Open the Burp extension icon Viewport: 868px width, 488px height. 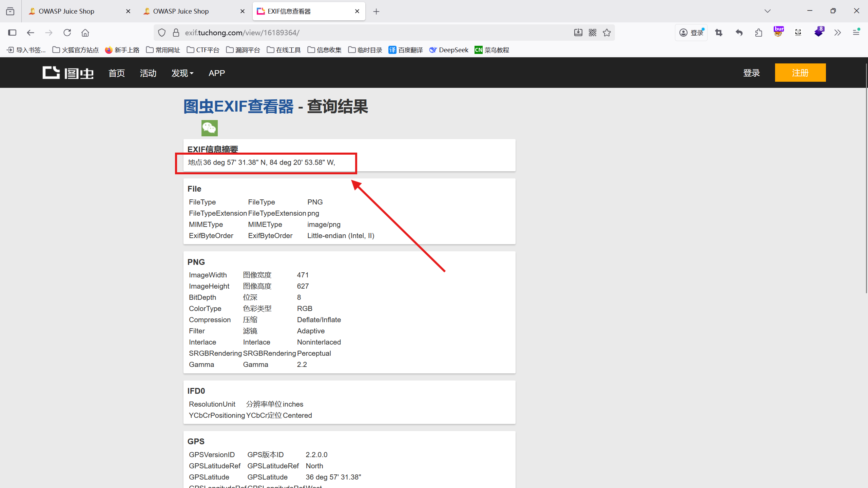click(778, 33)
